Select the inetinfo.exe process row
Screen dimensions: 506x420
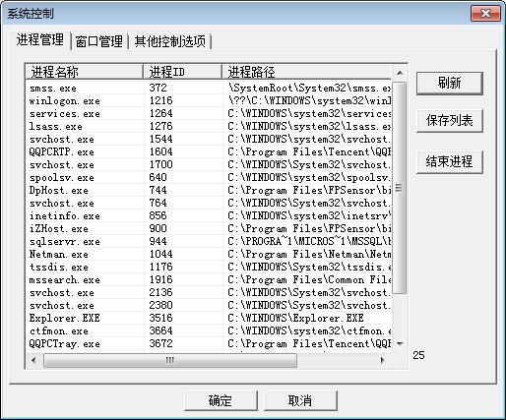pos(209,215)
